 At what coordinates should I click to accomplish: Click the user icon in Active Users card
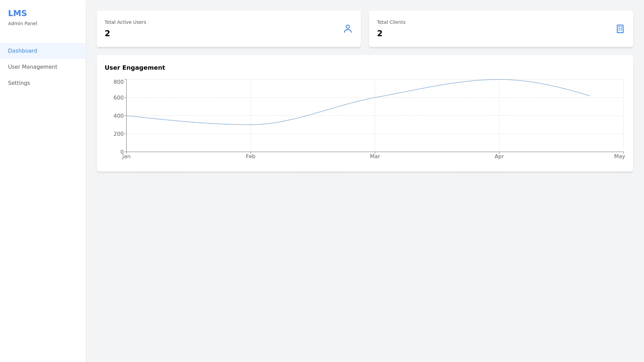tap(347, 29)
